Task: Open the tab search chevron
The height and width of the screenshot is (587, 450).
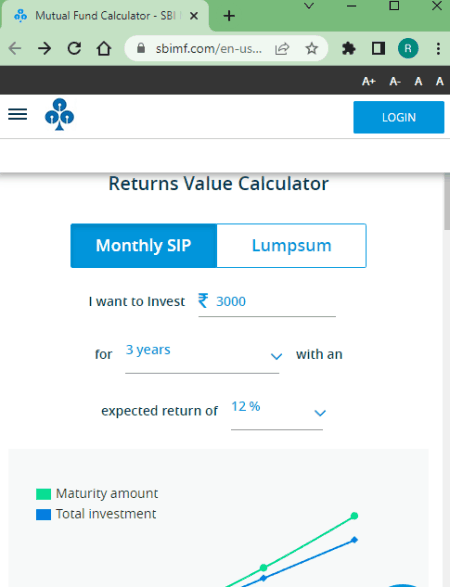Action: point(309,6)
